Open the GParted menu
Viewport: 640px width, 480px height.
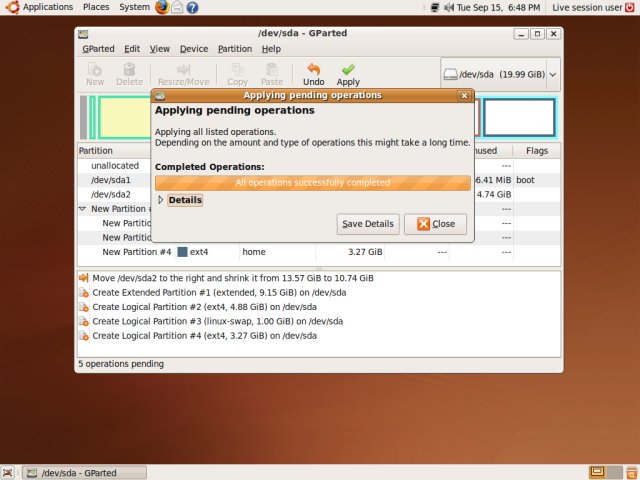point(98,49)
